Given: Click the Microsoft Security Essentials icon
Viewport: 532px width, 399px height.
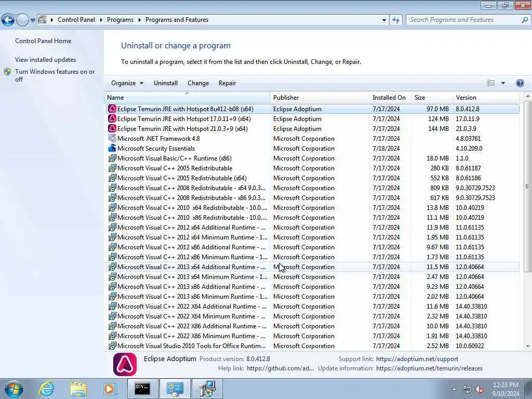Looking at the screenshot, I should click(x=112, y=148).
